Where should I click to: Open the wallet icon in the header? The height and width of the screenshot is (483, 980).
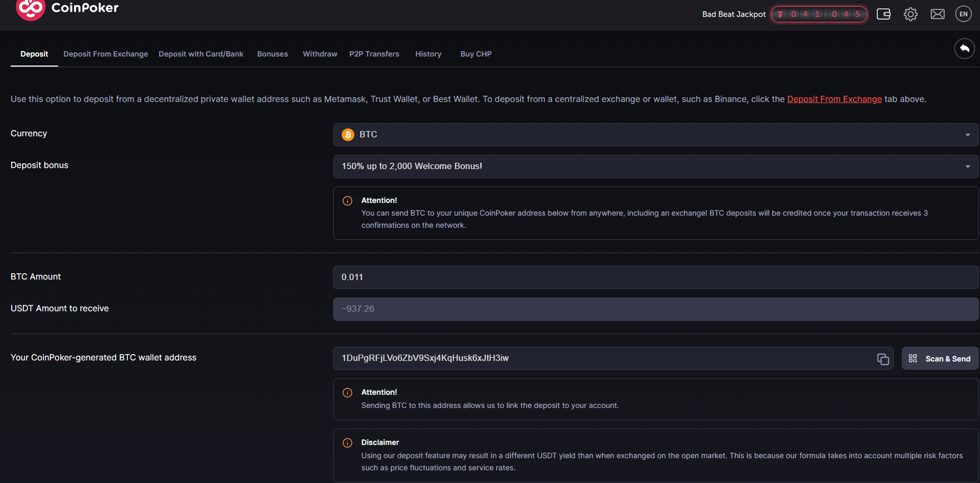[x=883, y=14]
